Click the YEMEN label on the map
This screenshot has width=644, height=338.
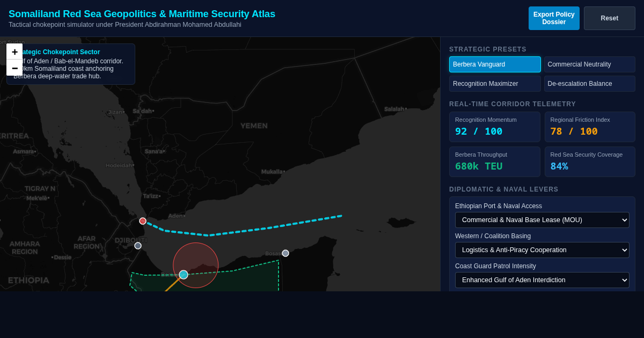pos(254,126)
